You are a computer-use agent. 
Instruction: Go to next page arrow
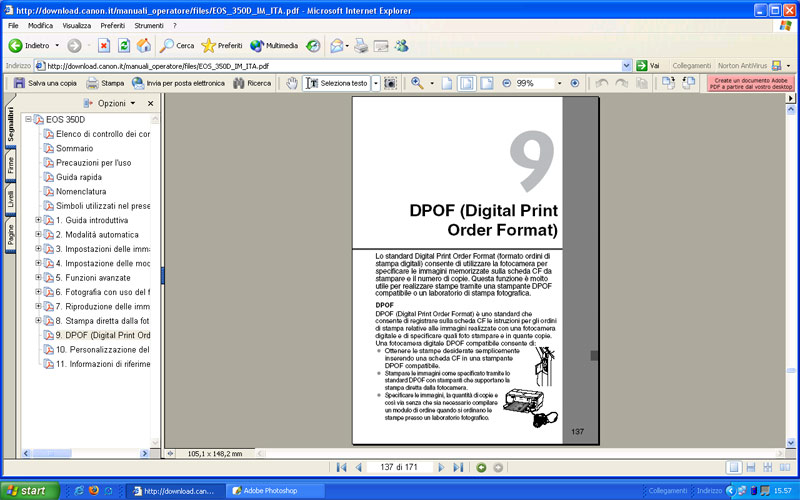[x=441, y=467]
